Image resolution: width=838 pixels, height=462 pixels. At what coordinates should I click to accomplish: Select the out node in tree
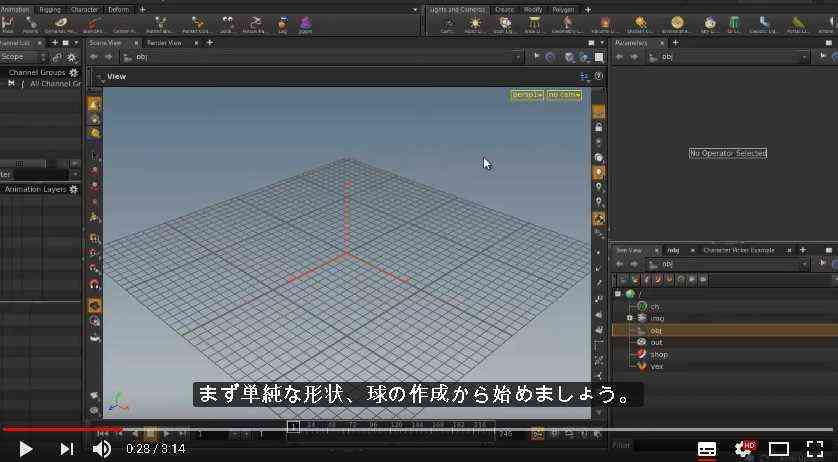pyautogui.click(x=656, y=342)
